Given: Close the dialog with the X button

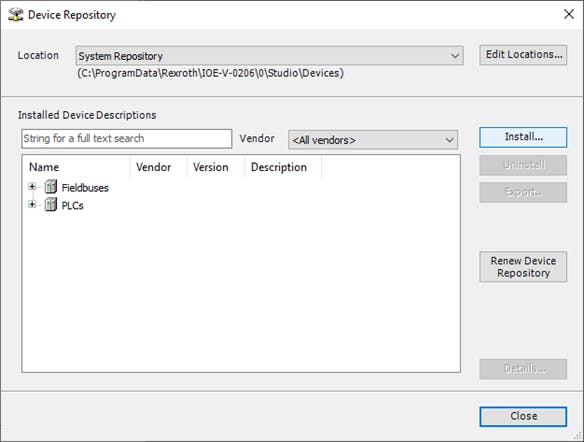Looking at the screenshot, I should coord(569,15).
